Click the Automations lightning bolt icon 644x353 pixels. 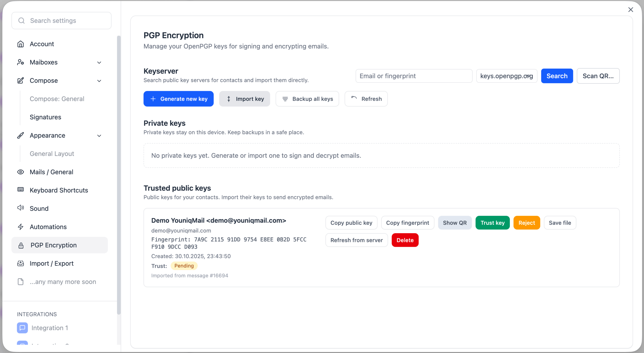pos(21,227)
